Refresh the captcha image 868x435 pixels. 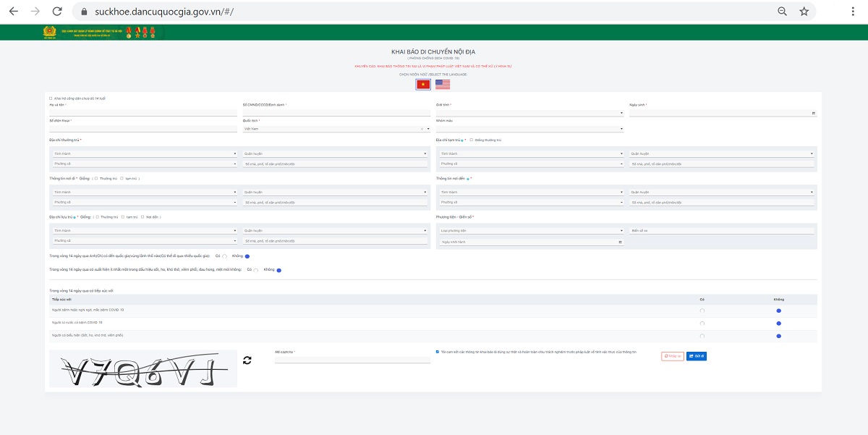click(247, 360)
